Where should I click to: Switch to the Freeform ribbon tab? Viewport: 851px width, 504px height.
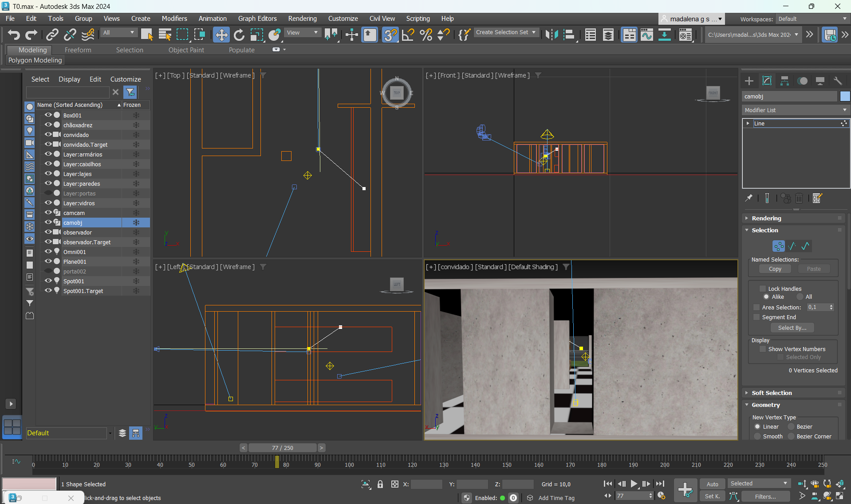(x=78, y=50)
